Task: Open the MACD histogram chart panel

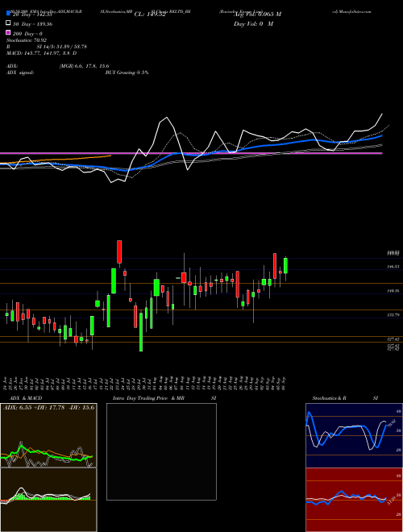Action: point(48,500)
